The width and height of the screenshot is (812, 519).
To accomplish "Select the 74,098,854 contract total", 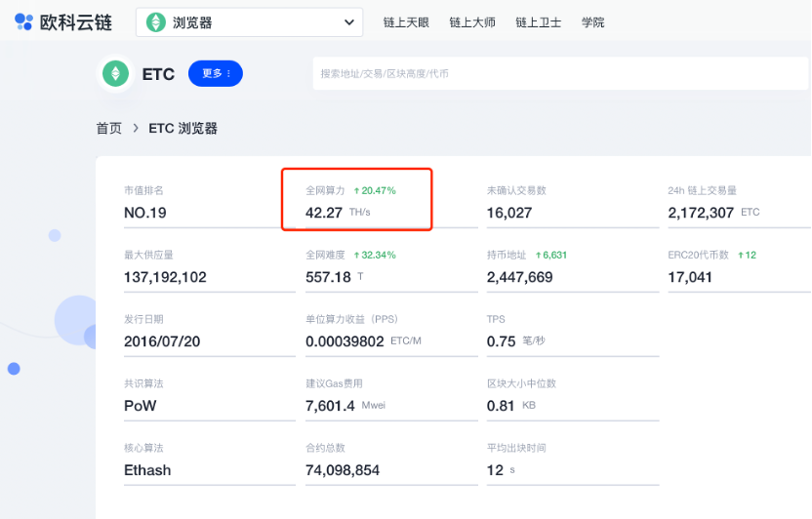I will click(343, 470).
